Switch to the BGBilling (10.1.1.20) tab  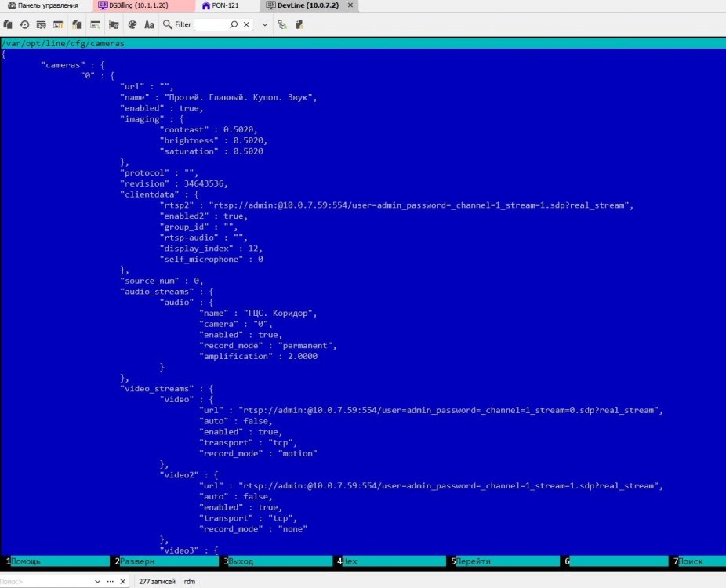132,5
